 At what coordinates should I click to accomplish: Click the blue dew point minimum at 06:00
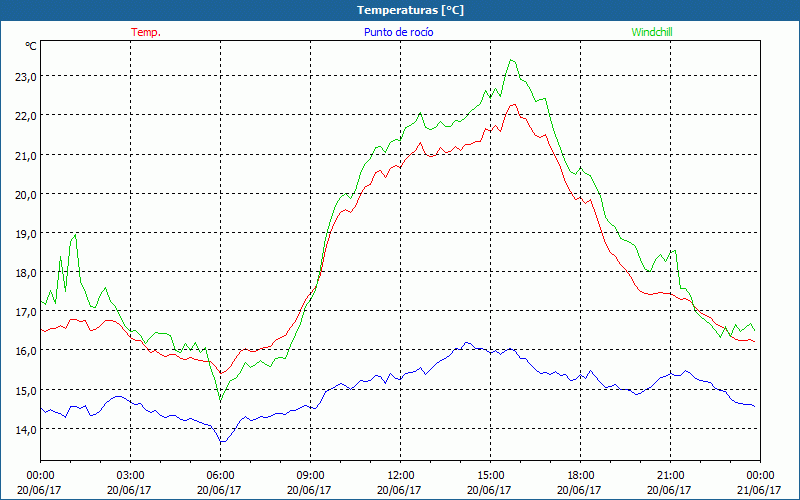222,441
